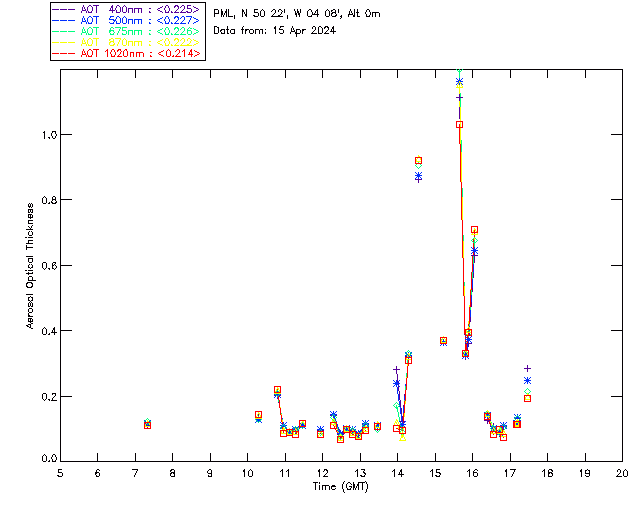The width and height of the screenshot is (640, 512).
Task: Click the AOT 870nm legend entry
Action: pyautogui.click(x=126, y=42)
